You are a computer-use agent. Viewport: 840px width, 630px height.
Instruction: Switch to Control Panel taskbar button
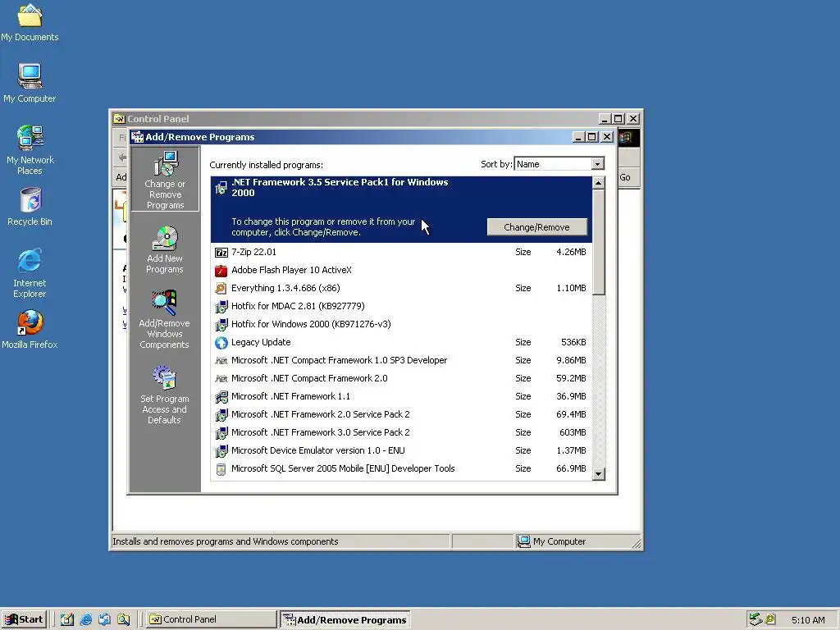(x=212, y=619)
